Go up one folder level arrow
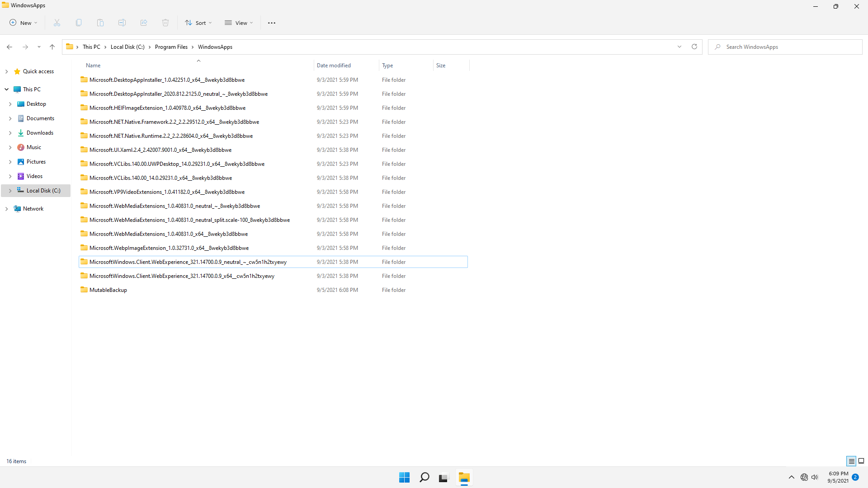This screenshot has height=488, width=868. click(52, 47)
